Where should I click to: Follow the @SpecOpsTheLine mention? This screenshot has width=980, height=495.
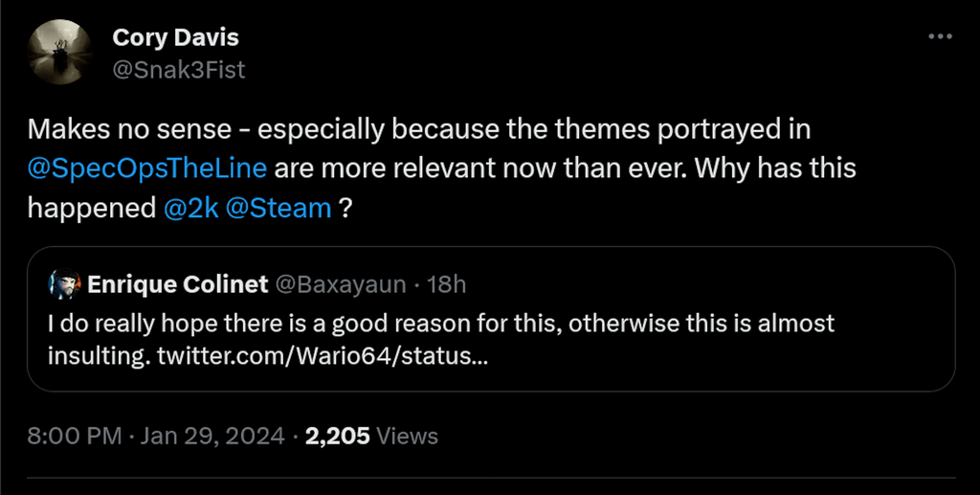[x=147, y=169]
